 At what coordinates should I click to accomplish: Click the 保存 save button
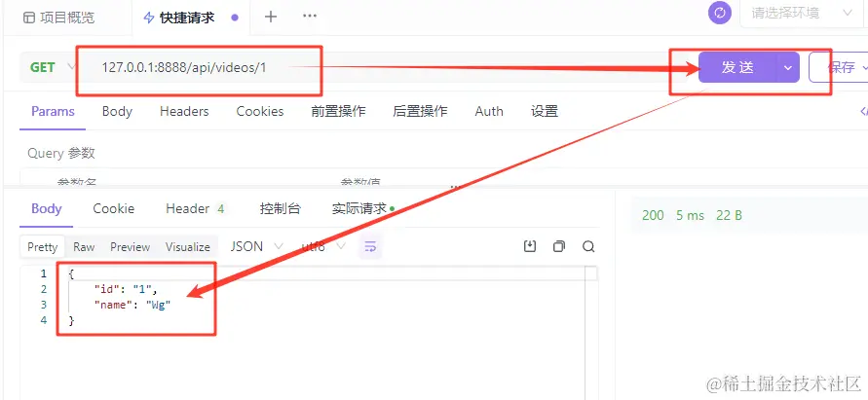click(842, 67)
